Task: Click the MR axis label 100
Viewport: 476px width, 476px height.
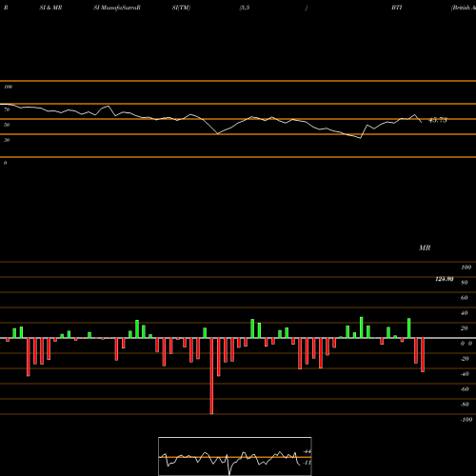Action: pyautogui.click(x=466, y=268)
